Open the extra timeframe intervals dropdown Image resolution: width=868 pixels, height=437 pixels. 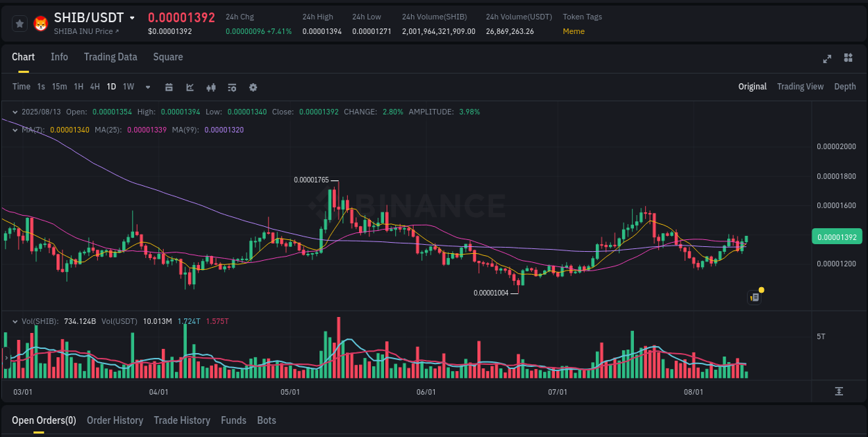pos(147,87)
